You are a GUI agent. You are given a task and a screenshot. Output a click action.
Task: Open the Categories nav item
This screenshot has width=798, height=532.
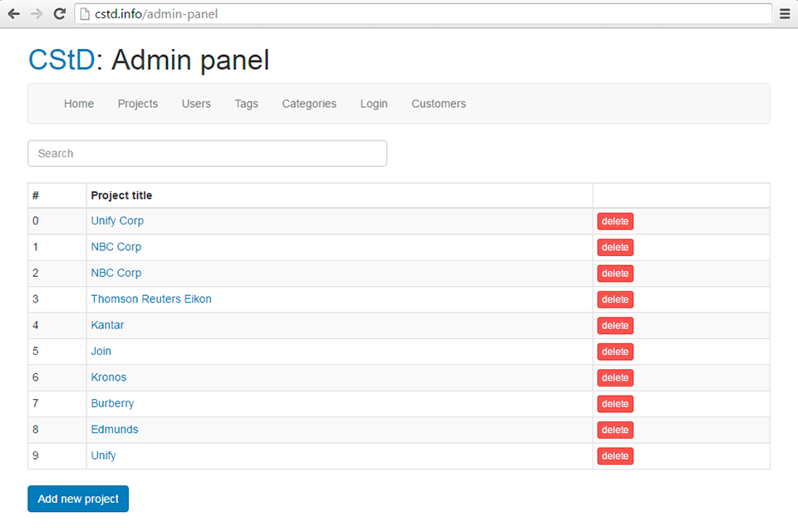(x=309, y=104)
